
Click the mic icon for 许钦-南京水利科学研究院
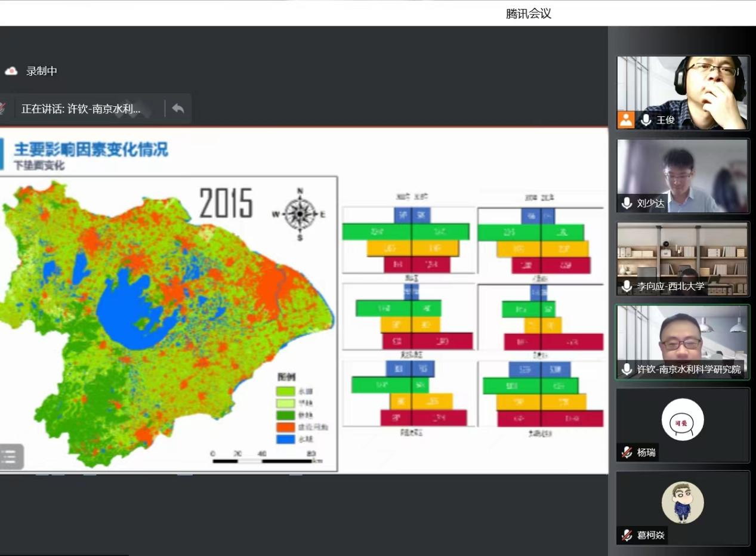coord(627,369)
